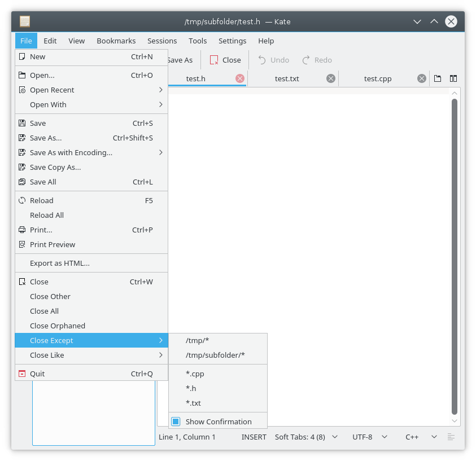Screen dimensions: 476x461
Task: Select Close All menu item
Action: coord(91,311)
